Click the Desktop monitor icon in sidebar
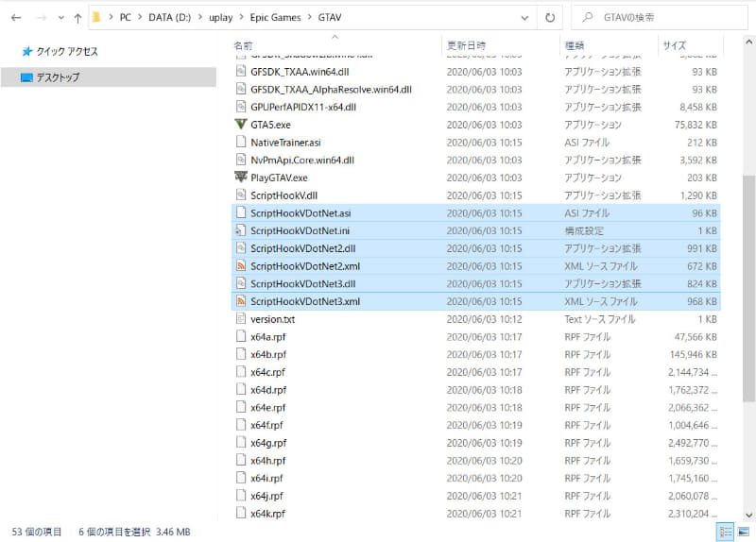756x542 pixels. click(x=27, y=77)
